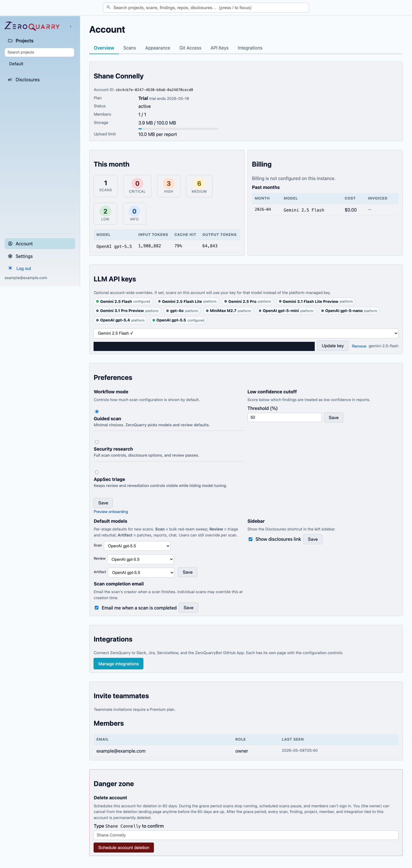Click the OpenAI gpt-5.5 configured chip
Screen dimensions: 412x868
click(178, 320)
